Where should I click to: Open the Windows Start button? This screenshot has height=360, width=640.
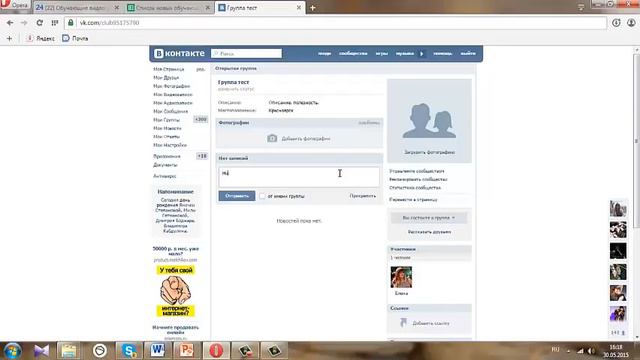click(12, 351)
